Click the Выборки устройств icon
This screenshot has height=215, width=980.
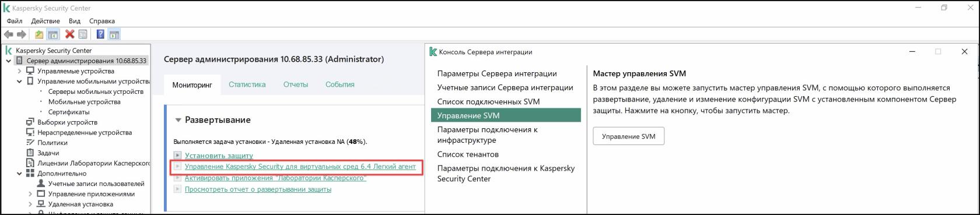tap(30, 122)
